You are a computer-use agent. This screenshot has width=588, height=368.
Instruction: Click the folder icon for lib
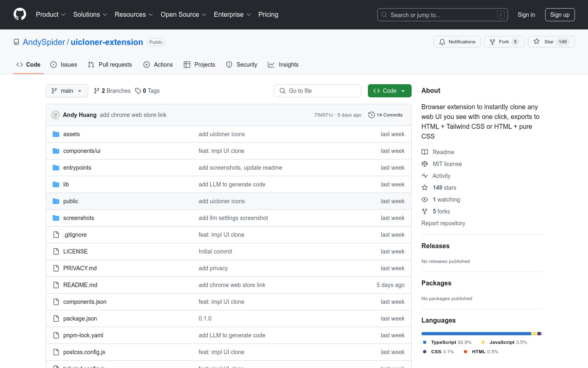[56, 184]
